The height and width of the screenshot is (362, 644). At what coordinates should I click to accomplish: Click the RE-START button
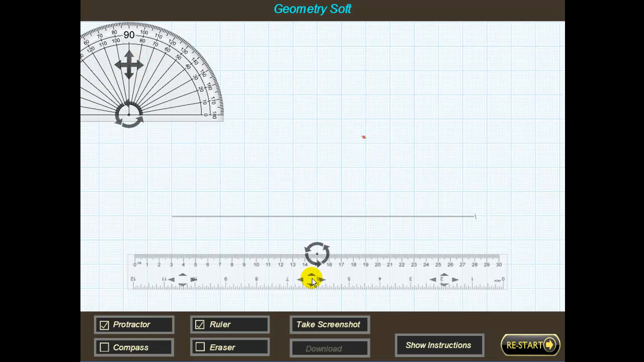pyautogui.click(x=530, y=345)
